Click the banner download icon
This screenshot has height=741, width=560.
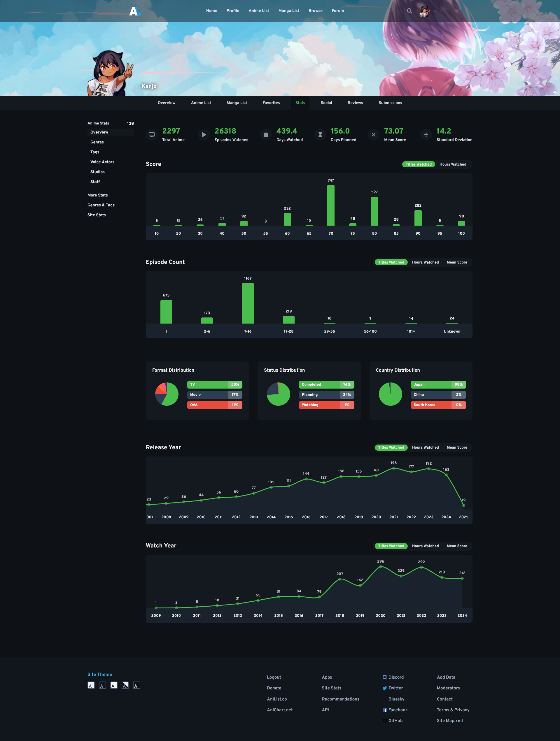coord(555,91)
